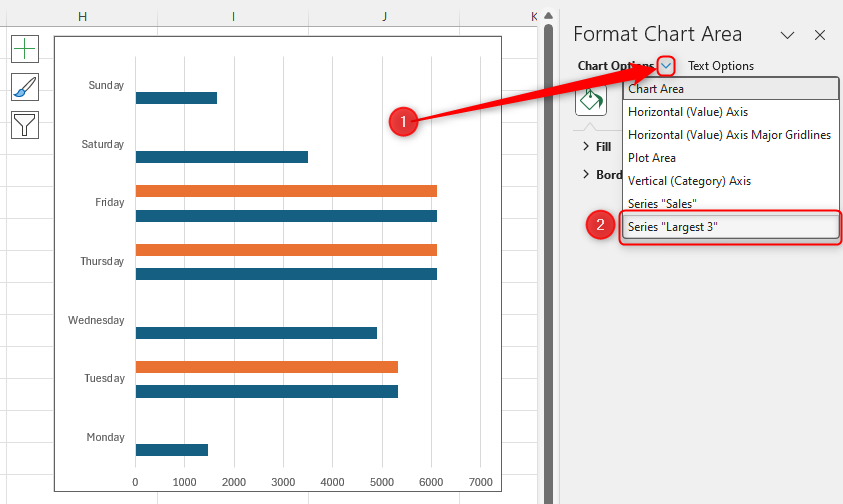Open the Chart Filters funnel button
Viewport: 843px width, 504px height.
(x=25, y=125)
